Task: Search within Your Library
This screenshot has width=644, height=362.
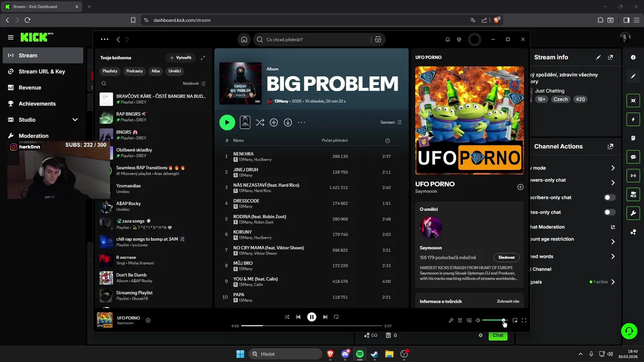Action: [x=104, y=83]
